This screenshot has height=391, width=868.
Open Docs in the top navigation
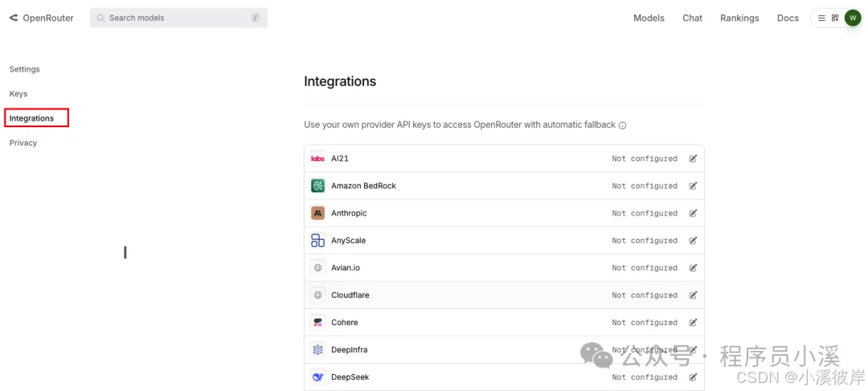coord(788,18)
